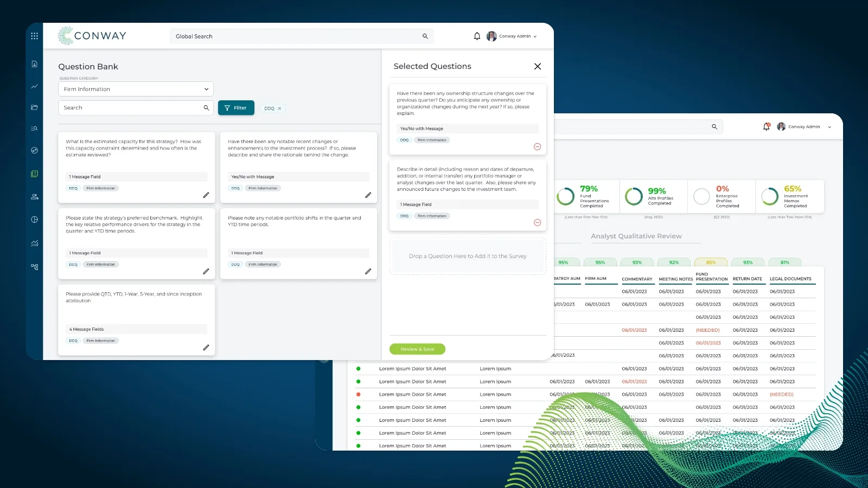Click inside the Global Search field
The image size is (868, 488).
click(x=298, y=36)
